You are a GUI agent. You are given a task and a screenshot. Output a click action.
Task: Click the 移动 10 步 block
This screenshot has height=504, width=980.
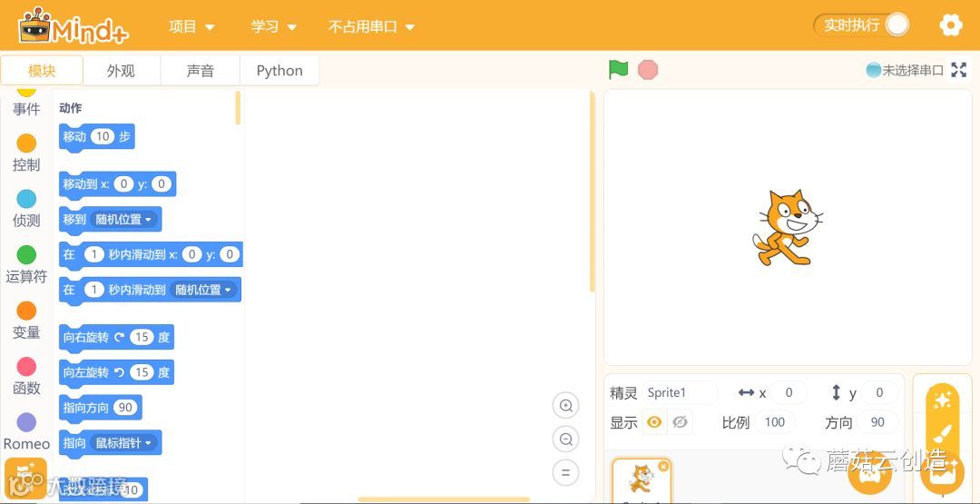(x=97, y=136)
